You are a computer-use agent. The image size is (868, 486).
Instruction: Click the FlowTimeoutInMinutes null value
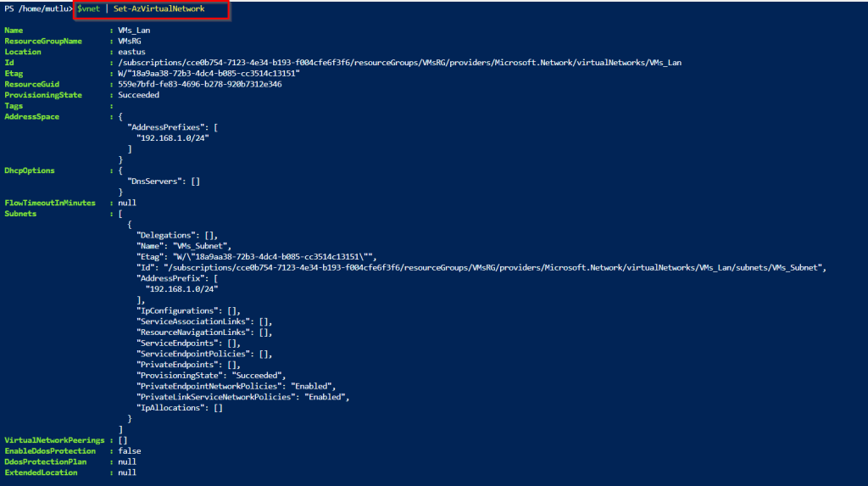(127, 203)
